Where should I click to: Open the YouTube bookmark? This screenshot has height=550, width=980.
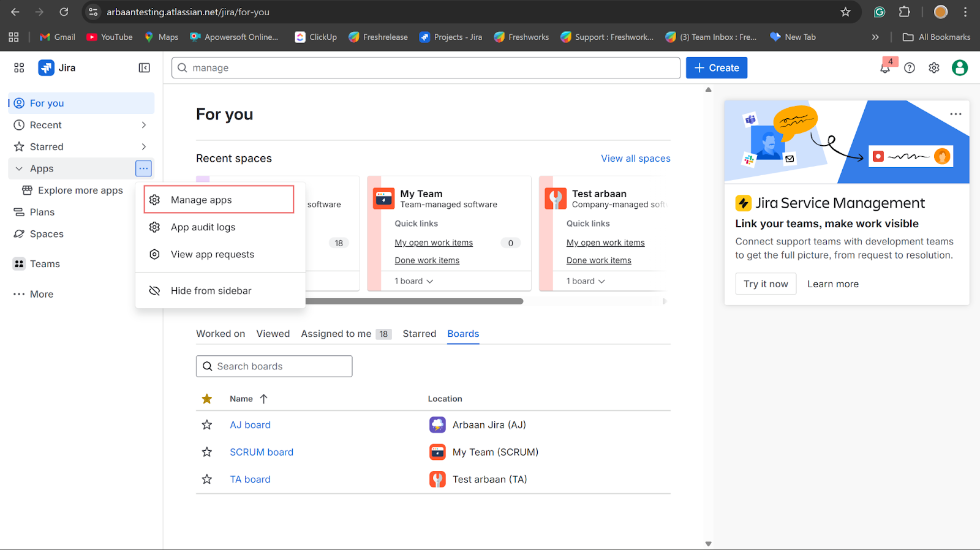[x=110, y=37]
